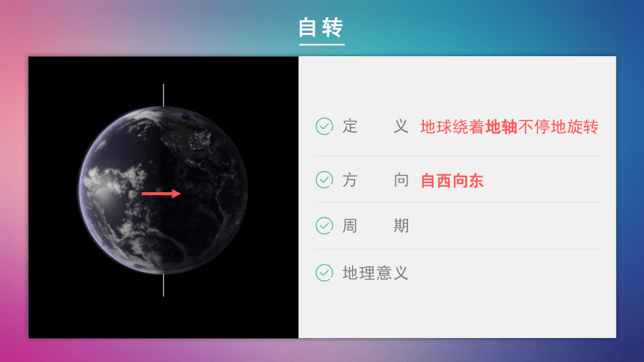The image size is (644, 362).
Task: Click the check icon beside 周期
Action: [324, 226]
